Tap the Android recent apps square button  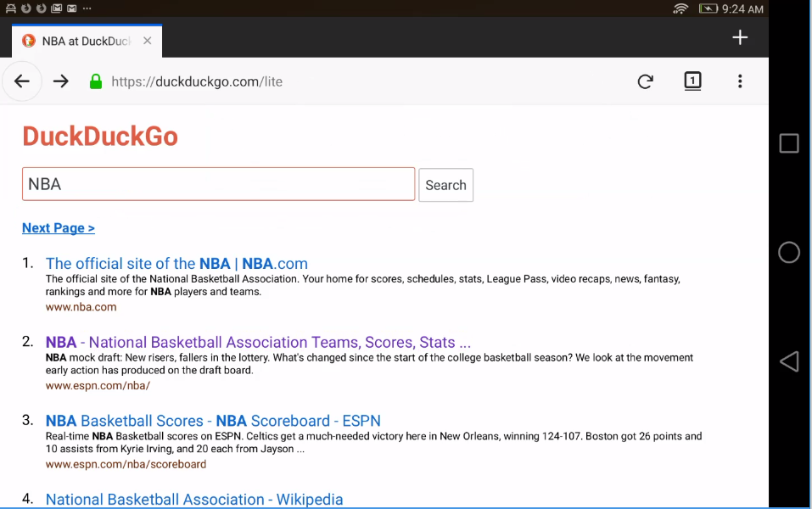pos(788,143)
